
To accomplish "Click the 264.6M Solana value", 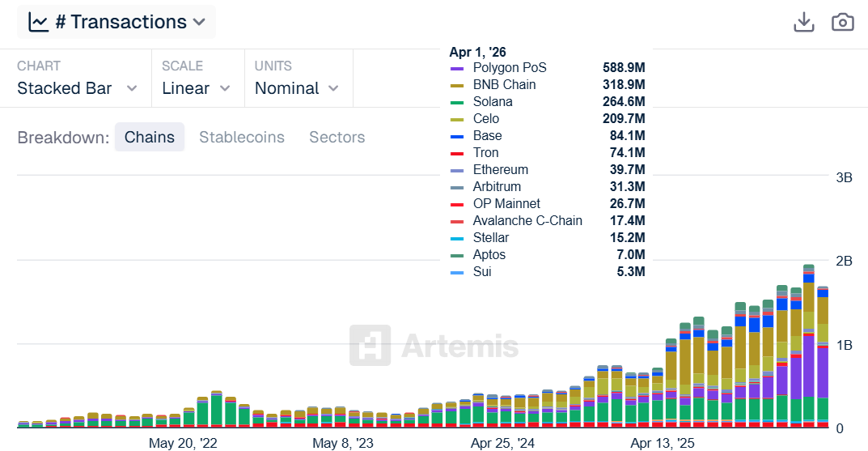I will click(624, 102).
